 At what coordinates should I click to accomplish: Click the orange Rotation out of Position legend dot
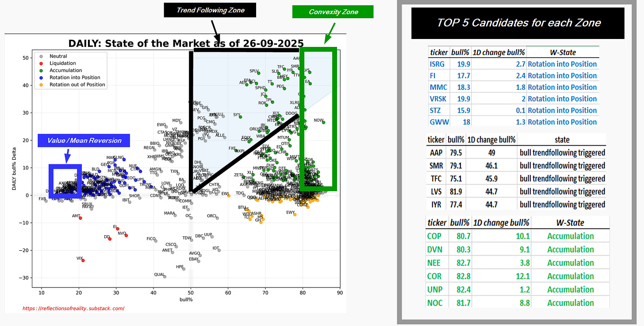point(41,85)
